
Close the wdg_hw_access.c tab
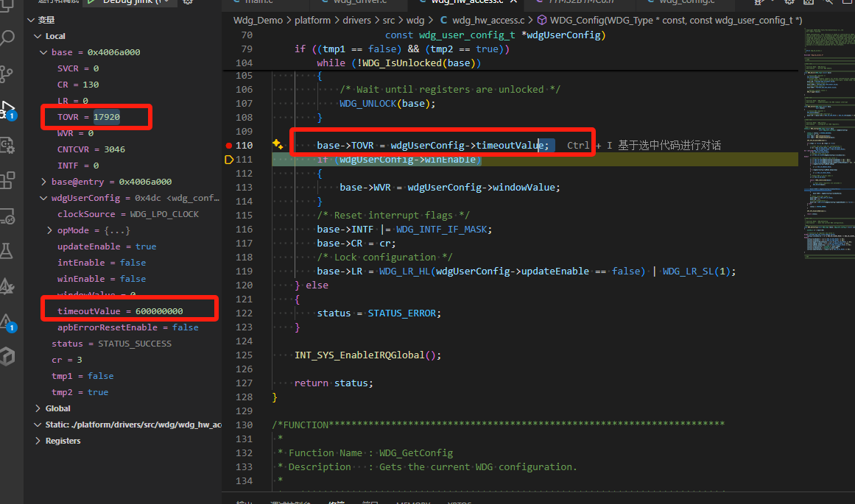click(513, 2)
